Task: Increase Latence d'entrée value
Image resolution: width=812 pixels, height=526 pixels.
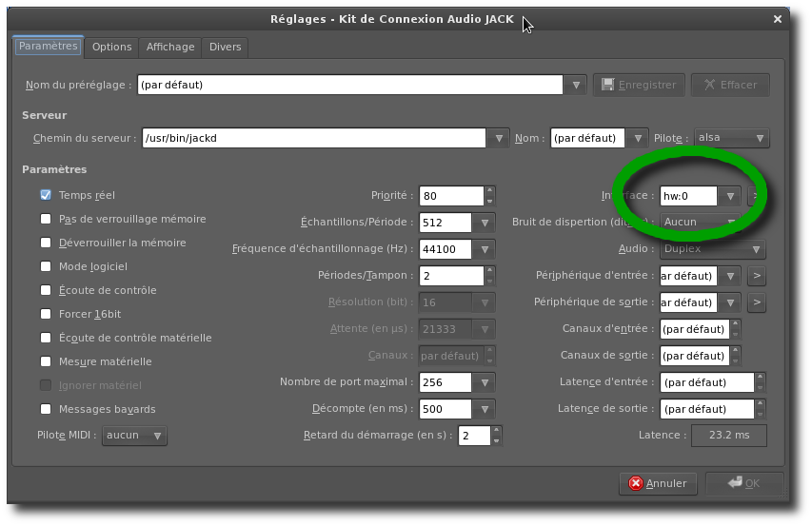Action: pos(760,378)
